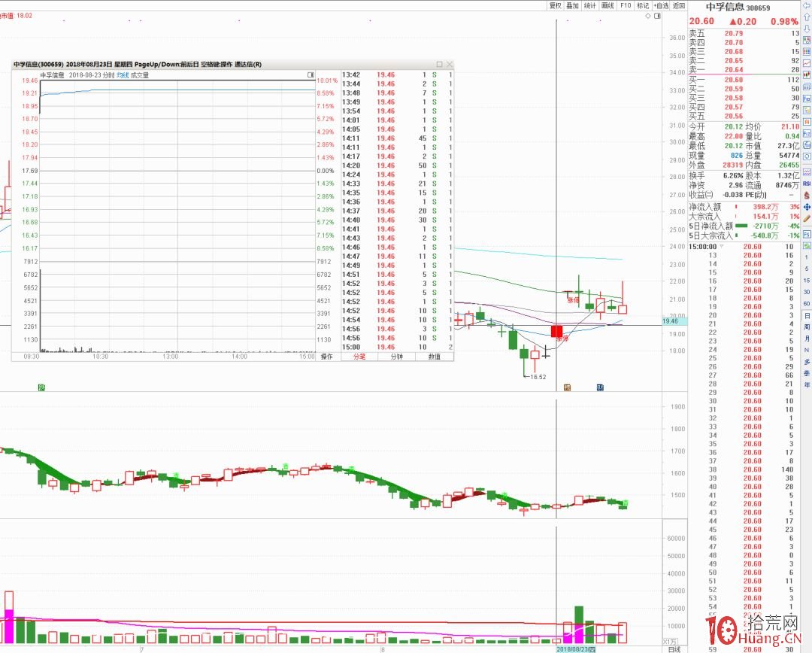Image resolution: width=812 pixels, height=653 pixels.
Task: Click the 返回 return button
Action: pos(678,6)
